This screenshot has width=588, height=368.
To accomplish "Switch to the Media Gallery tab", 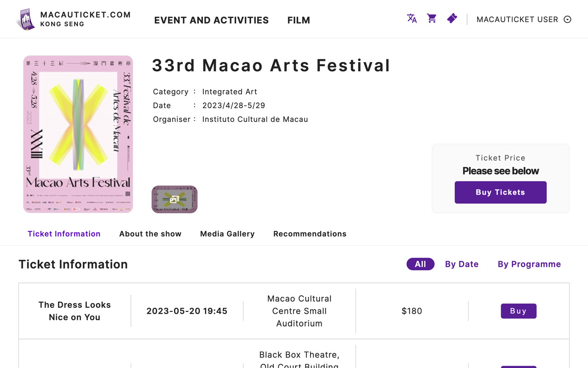I will (227, 234).
